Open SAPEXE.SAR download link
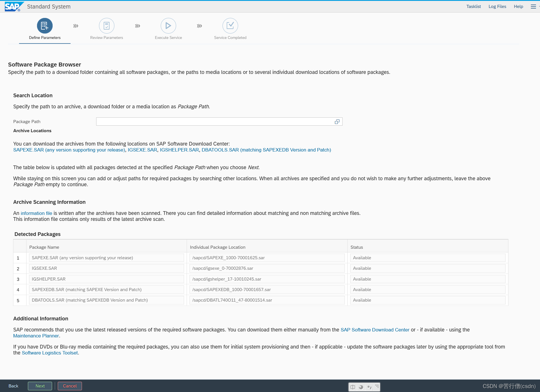 point(69,150)
